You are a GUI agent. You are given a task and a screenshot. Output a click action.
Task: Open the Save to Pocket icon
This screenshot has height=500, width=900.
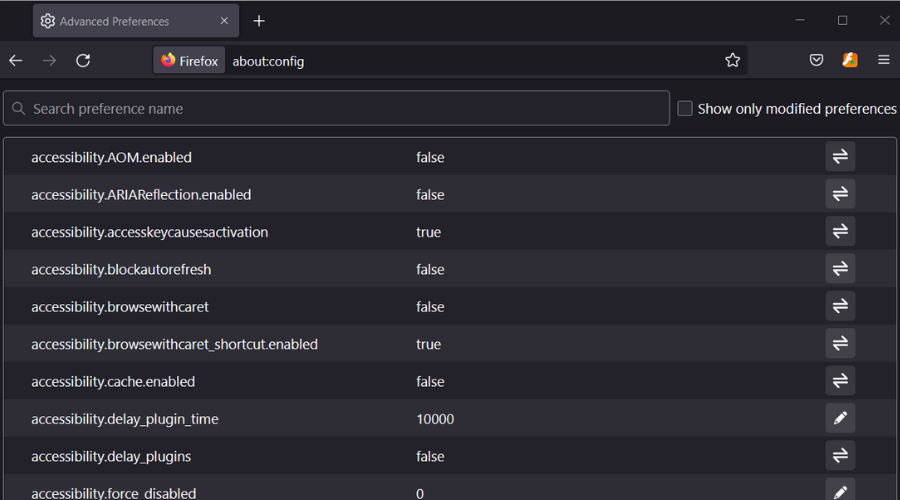816,60
